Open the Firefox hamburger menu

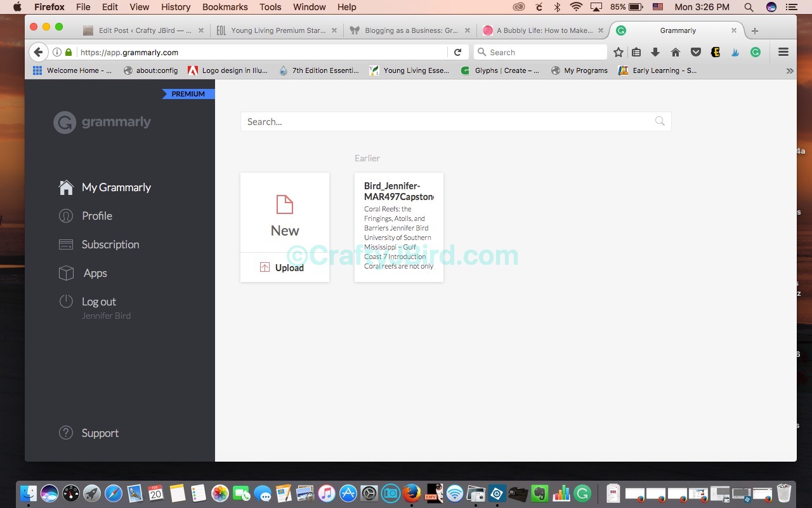(x=783, y=52)
